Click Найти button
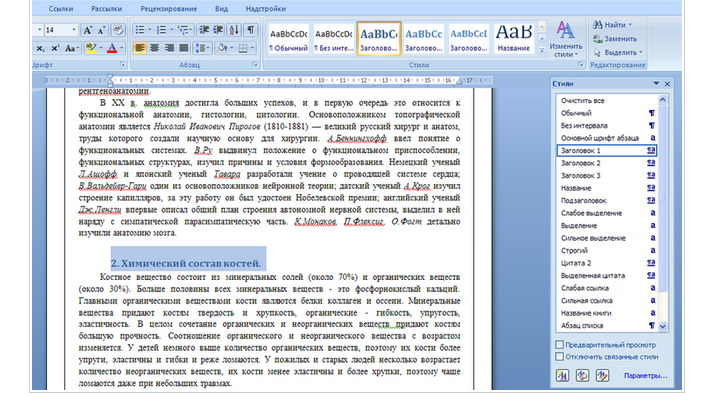Image resolution: width=717 pixels, height=396 pixels. pos(612,25)
